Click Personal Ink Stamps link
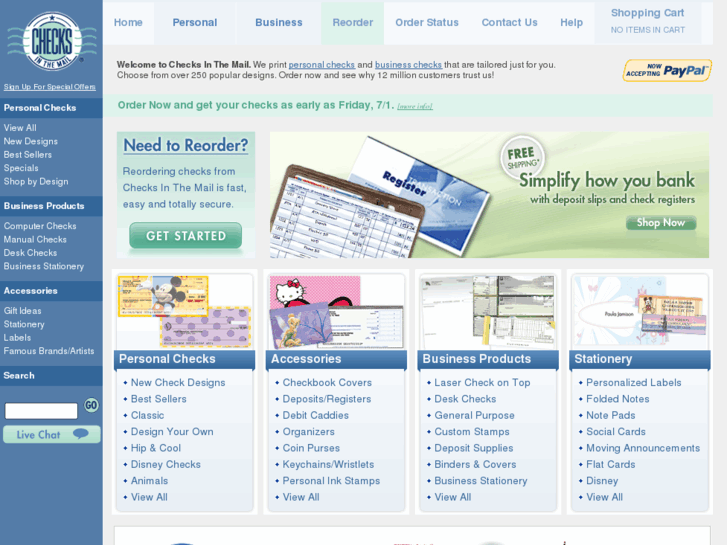 (332, 481)
